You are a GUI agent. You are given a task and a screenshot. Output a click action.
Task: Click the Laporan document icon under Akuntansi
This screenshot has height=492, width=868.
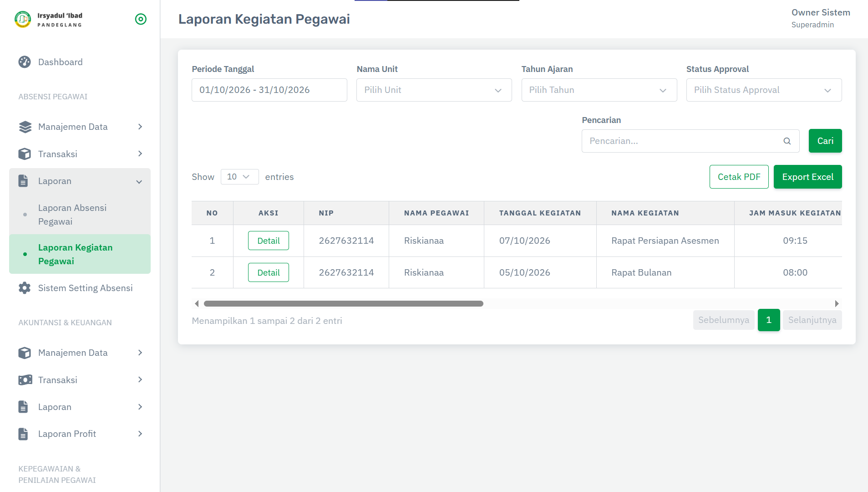pos(23,407)
